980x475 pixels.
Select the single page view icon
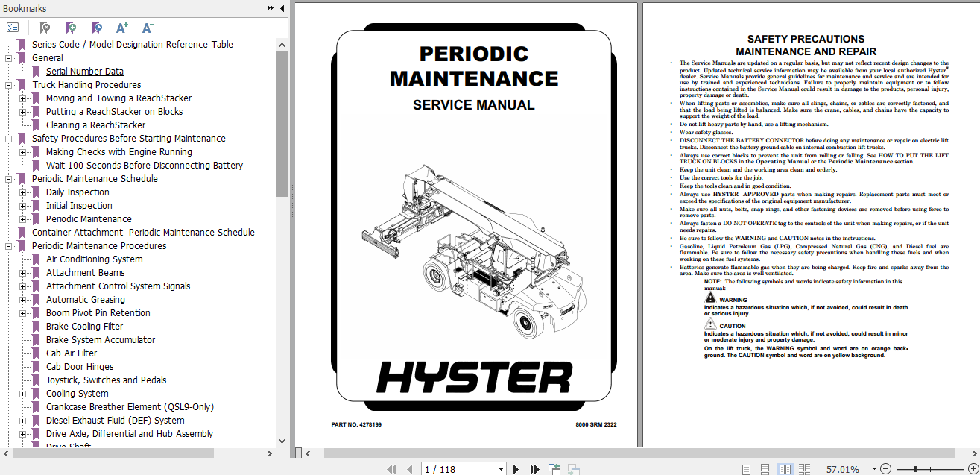point(745,468)
